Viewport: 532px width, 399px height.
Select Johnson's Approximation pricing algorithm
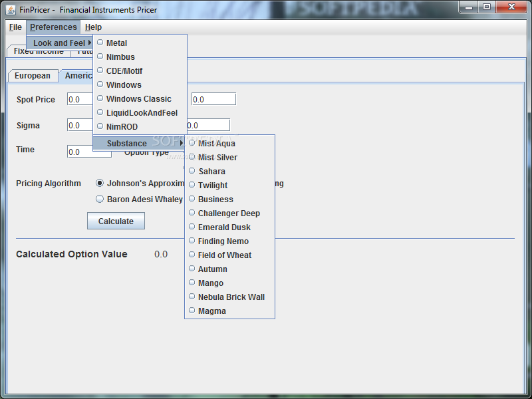click(x=140, y=184)
